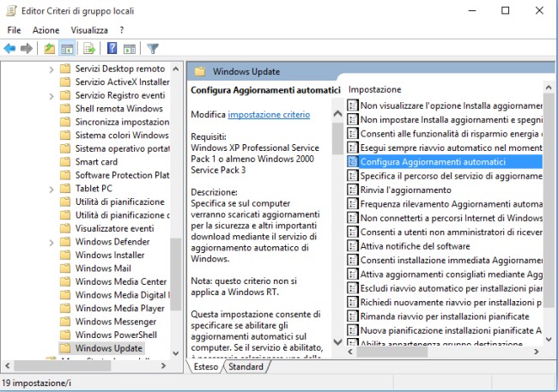Select Windows Update in the tree
This screenshot has height=392, width=558.
[109, 348]
